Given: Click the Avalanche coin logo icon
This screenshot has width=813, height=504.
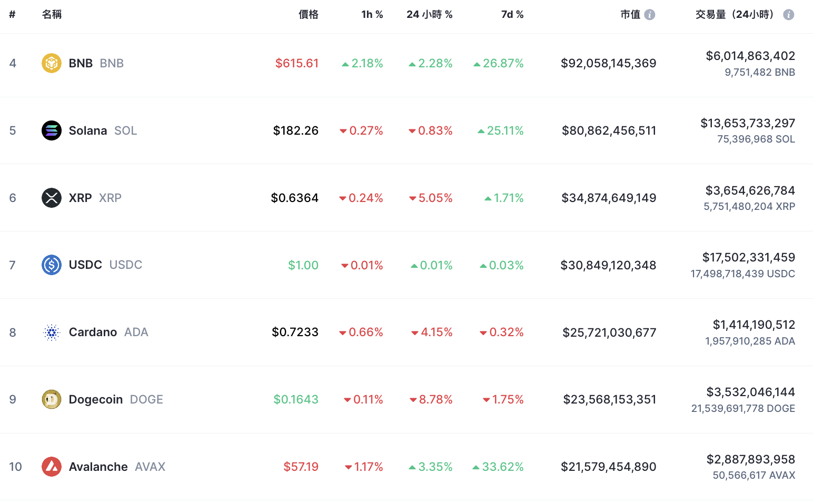Looking at the screenshot, I should (52, 467).
